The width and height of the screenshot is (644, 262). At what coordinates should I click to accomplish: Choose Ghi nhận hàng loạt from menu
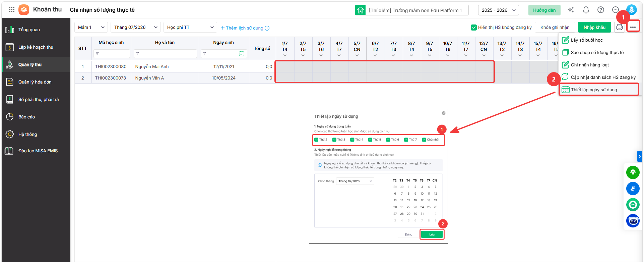(x=599, y=65)
